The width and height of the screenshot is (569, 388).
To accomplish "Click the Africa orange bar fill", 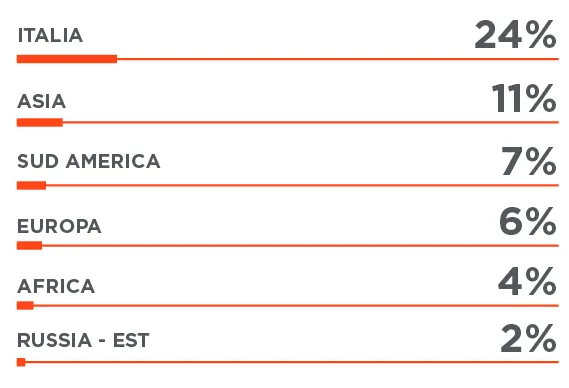I will pos(25,306).
